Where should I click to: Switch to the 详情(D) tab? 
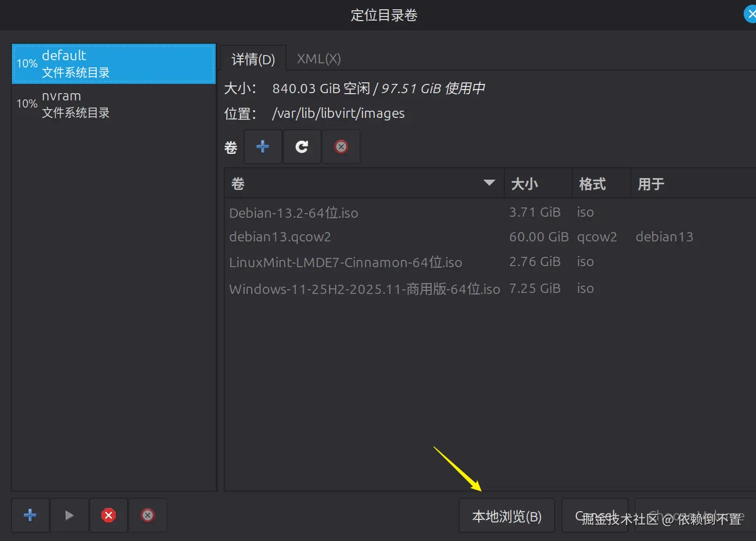(x=253, y=59)
